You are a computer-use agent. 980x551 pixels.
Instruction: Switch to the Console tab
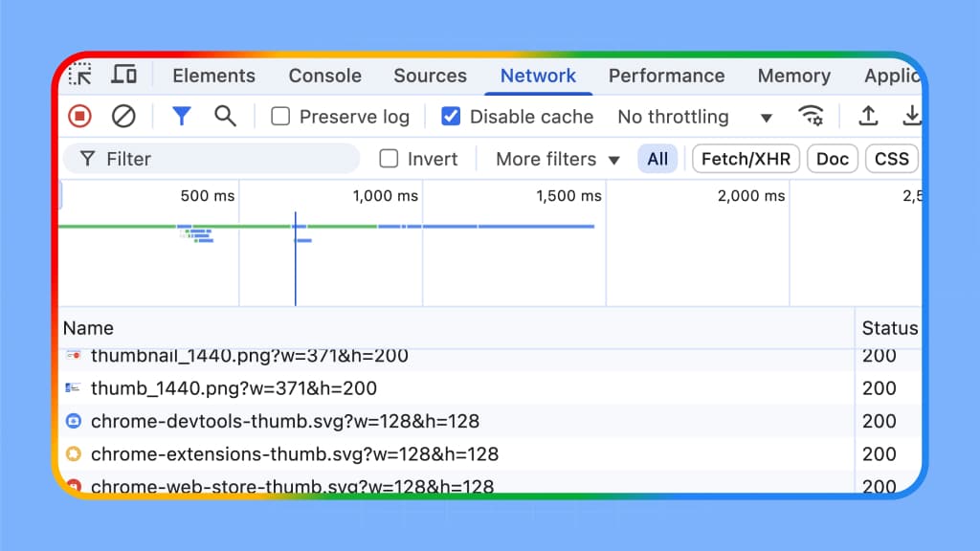(x=324, y=76)
